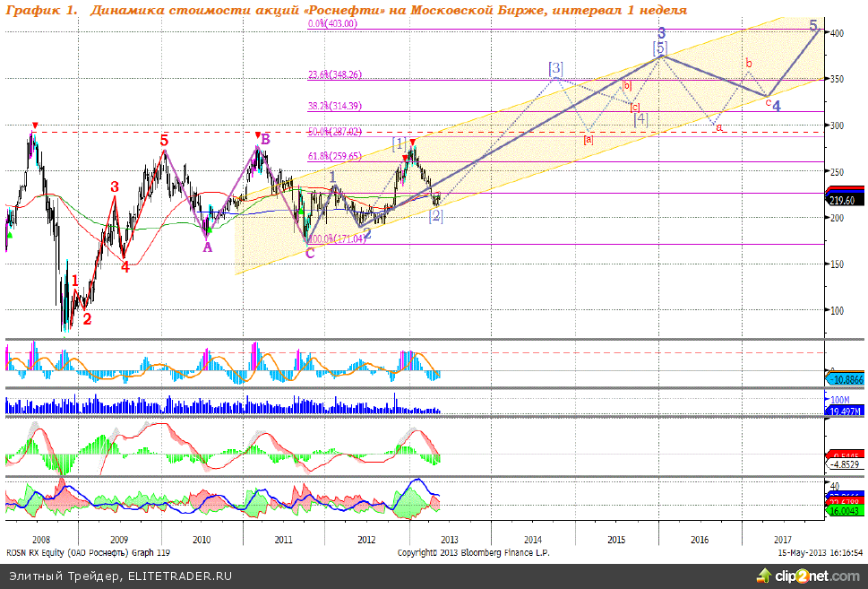The height and width of the screenshot is (589, 868).
Task: Click the clip2net logo in bottom corner
Action: pyautogui.click(x=823, y=576)
